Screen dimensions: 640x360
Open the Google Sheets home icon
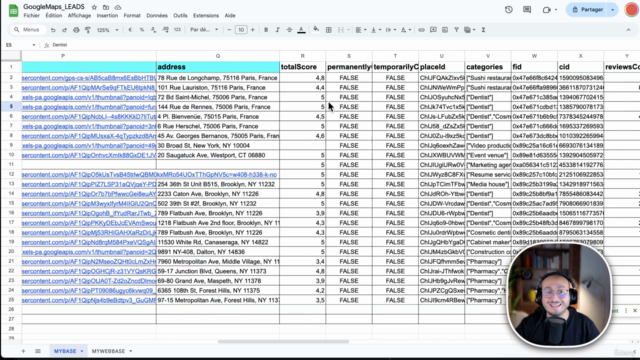(x=13, y=11)
